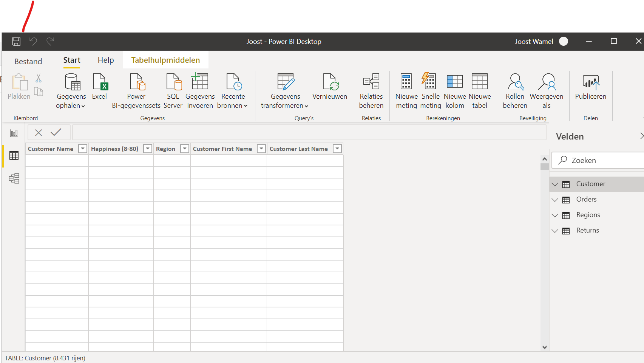Click the Undo arrow icon
Viewport: 644px width, 363px height.
33,42
